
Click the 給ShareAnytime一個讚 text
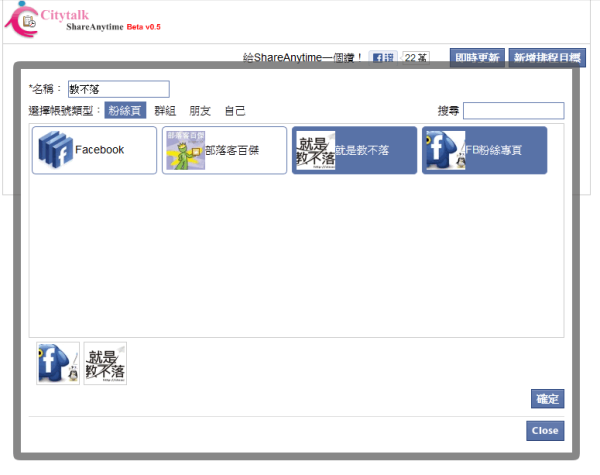click(302, 58)
